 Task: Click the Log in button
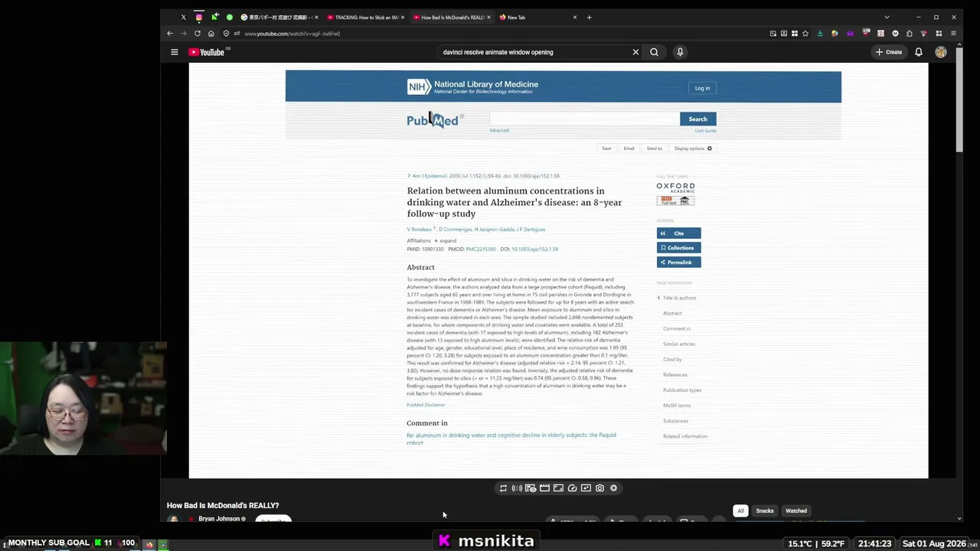point(702,88)
